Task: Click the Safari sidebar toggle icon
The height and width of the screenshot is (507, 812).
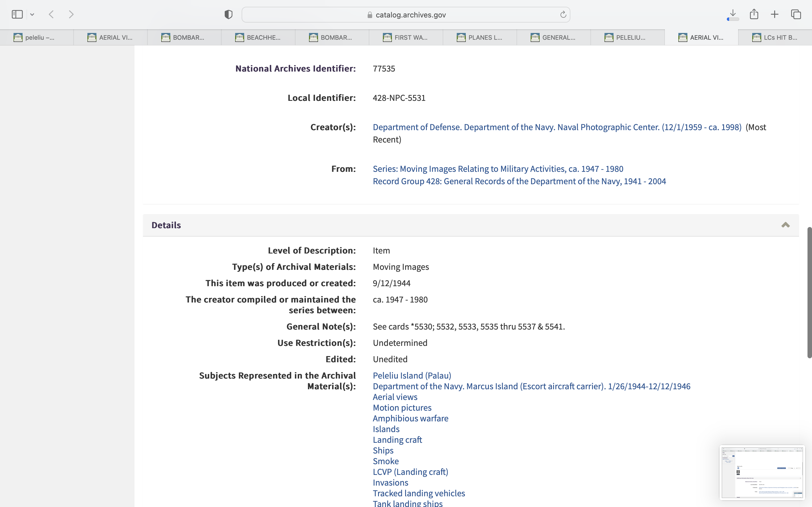Action: (17, 14)
